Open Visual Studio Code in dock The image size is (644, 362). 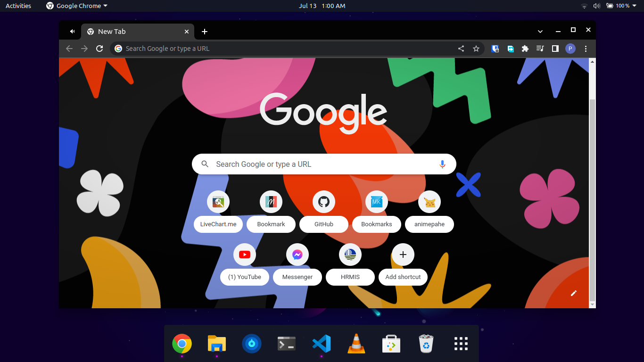click(x=322, y=344)
